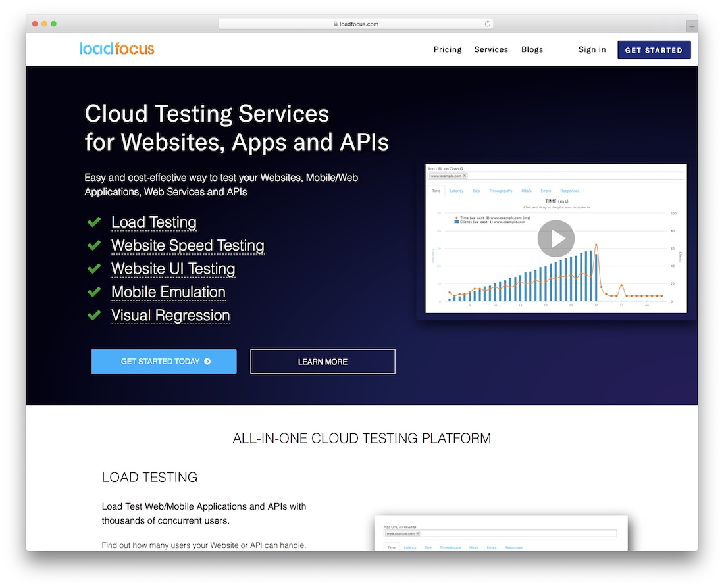This screenshot has height=588, width=724.
Task: Click the checkmark beside Website Speed Testing
Action: [x=94, y=245]
